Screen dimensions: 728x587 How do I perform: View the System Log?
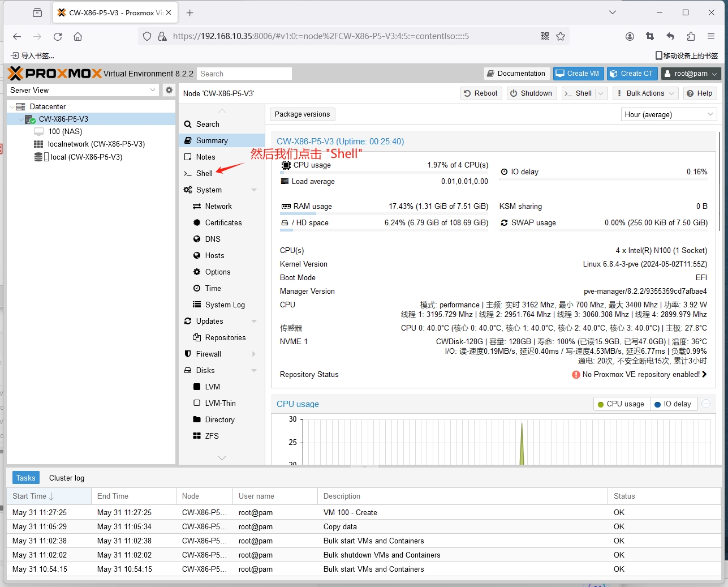[x=225, y=305]
